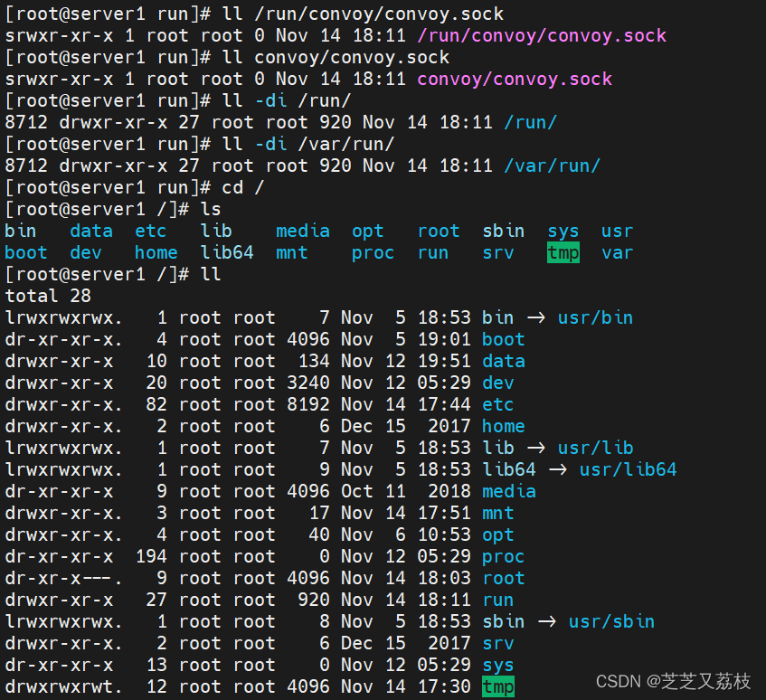Click the 'Oct 11 2018' date
The width and height of the screenshot is (766, 700).
tap(406, 491)
